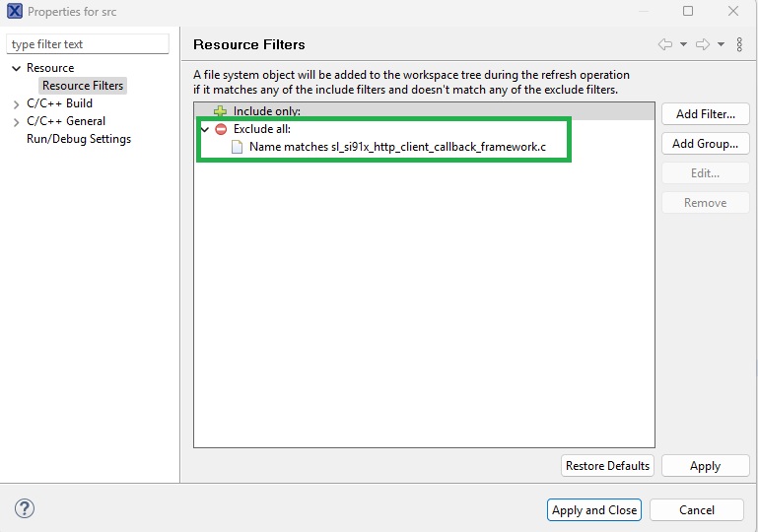This screenshot has width=758, height=532.
Task: Click the red Exclude all icon
Action: point(221,129)
